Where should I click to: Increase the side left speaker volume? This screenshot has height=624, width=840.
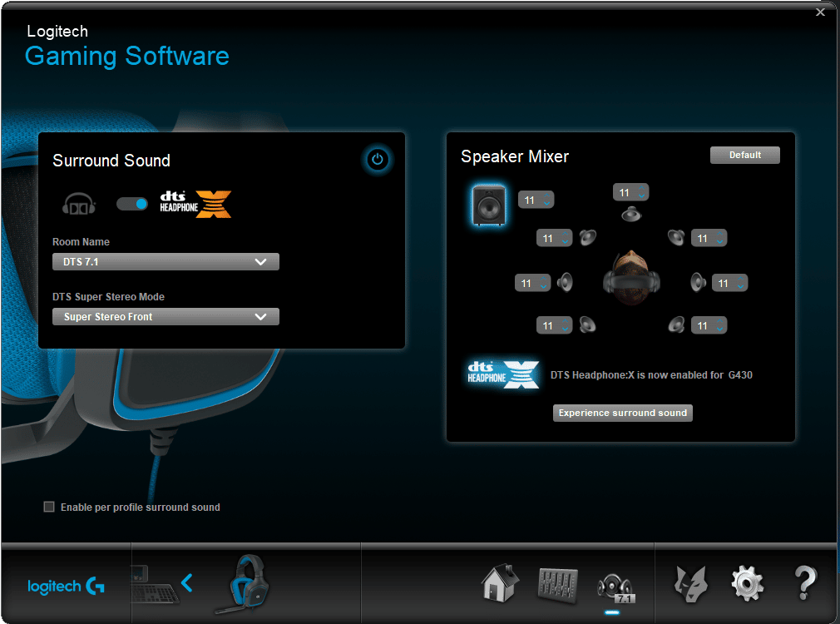click(x=543, y=280)
